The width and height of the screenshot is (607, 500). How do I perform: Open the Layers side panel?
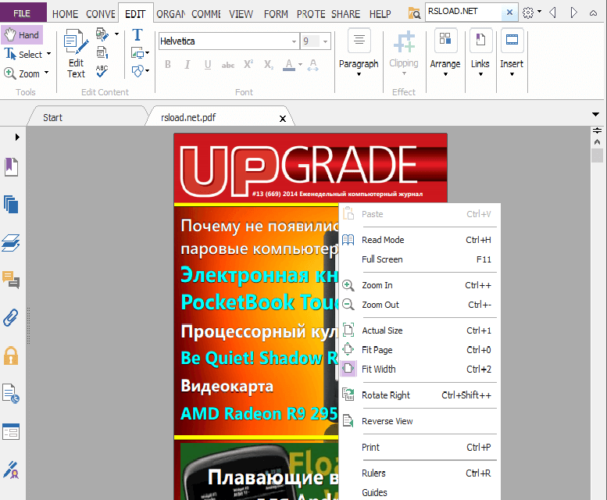point(11,243)
